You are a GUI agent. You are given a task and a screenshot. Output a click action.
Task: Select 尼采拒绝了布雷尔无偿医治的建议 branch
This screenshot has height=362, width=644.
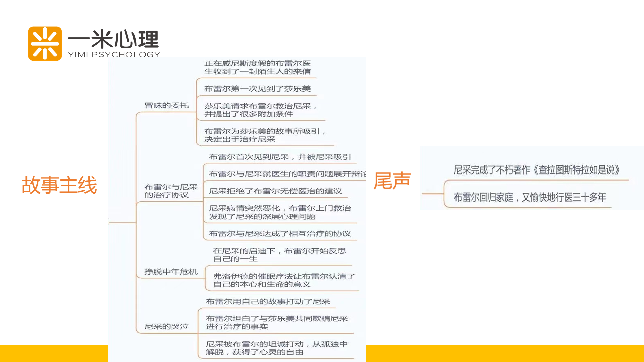[275, 191]
